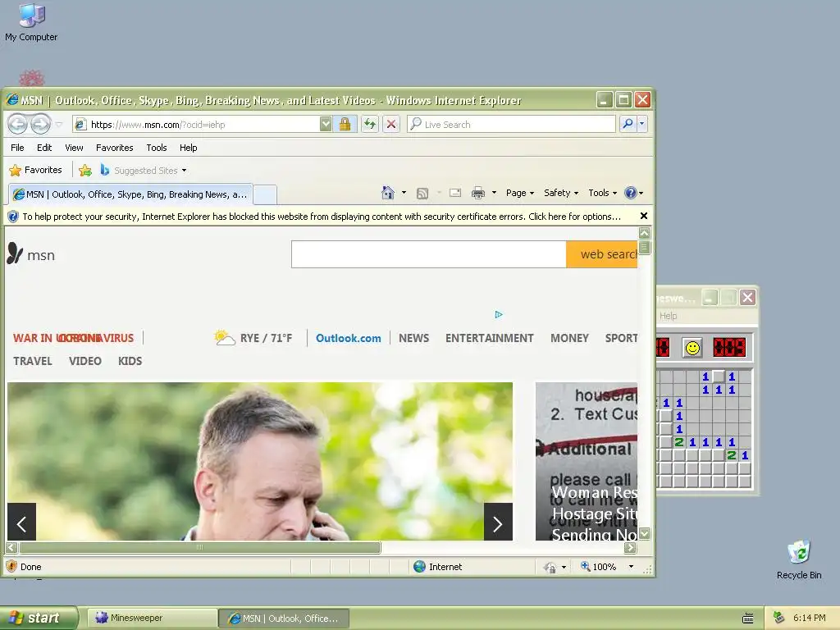Expand the Print dropdown arrow
Image resolution: width=840 pixels, height=630 pixels.
pos(494,193)
